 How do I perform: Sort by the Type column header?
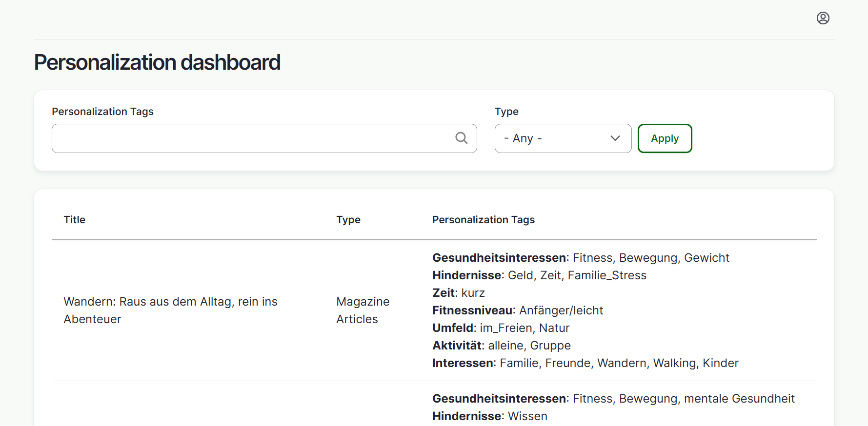pos(348,220)
